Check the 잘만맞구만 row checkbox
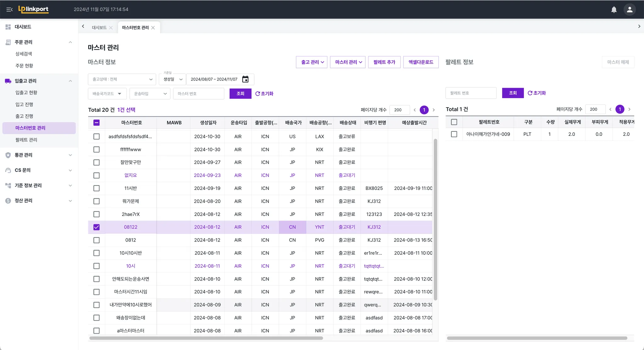 97,162
